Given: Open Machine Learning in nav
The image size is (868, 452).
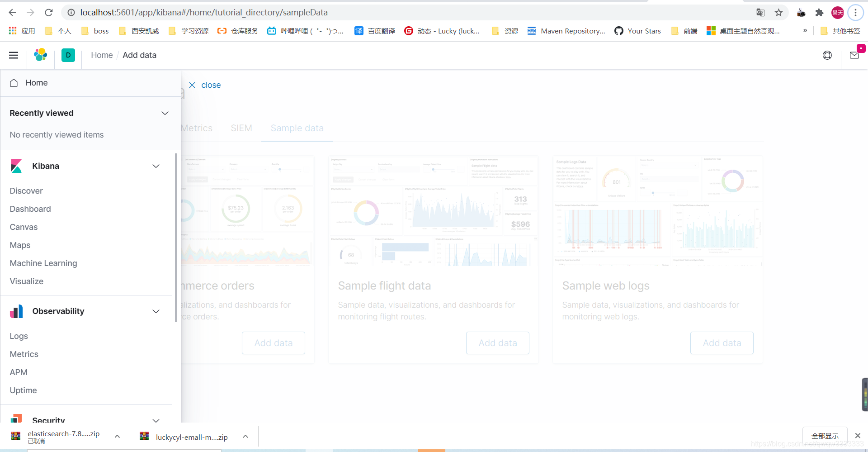Looking at the screenshot, I should tap(43, 263).
